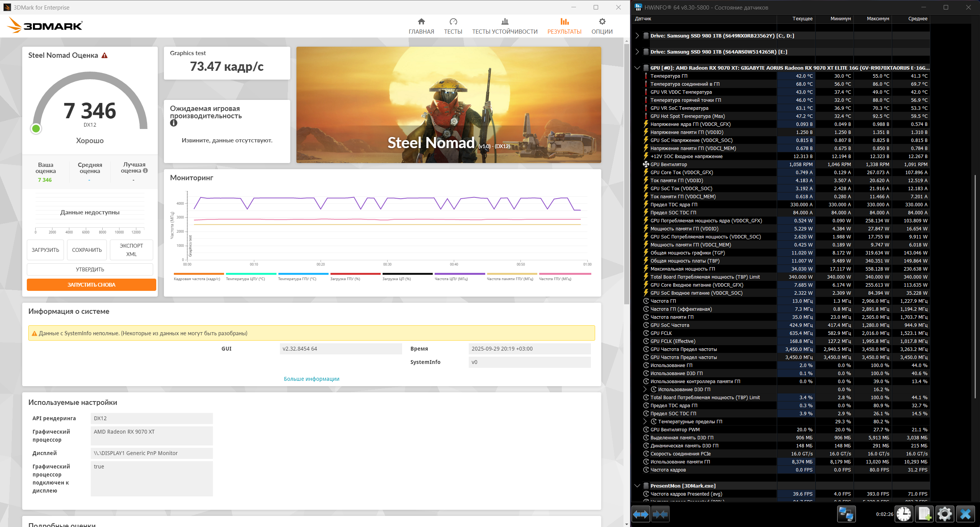Click the 3DMark logo in the header
980x527 pixels.
45,26
